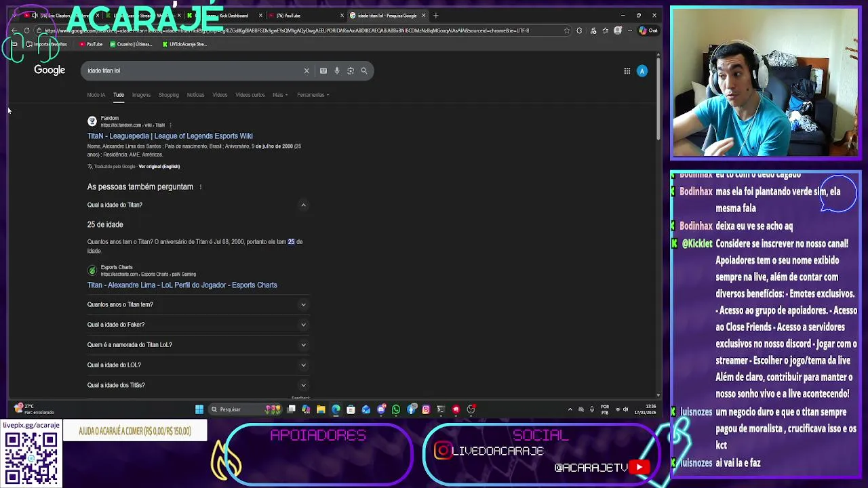Open the 'Mais' search filter dropdown
Screen dimensions: 868x488
pyautogui.click(x=280, y=95)
